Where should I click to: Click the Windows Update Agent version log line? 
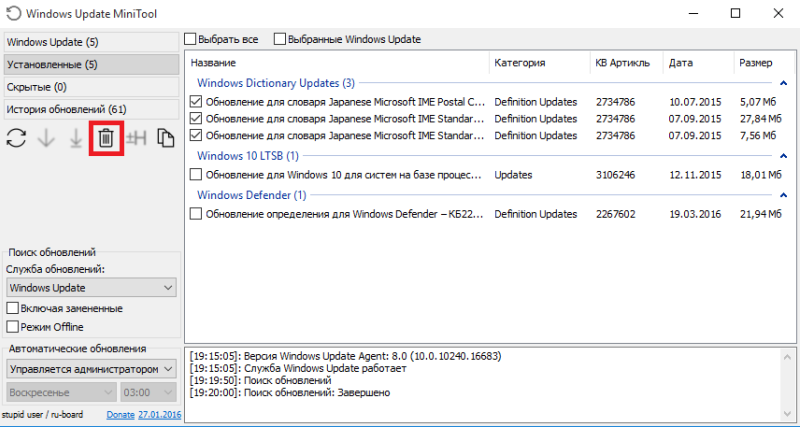click(x=345, y=356)
